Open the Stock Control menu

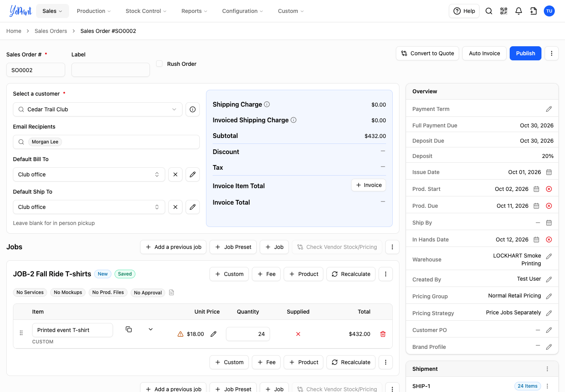coord(146,11)
